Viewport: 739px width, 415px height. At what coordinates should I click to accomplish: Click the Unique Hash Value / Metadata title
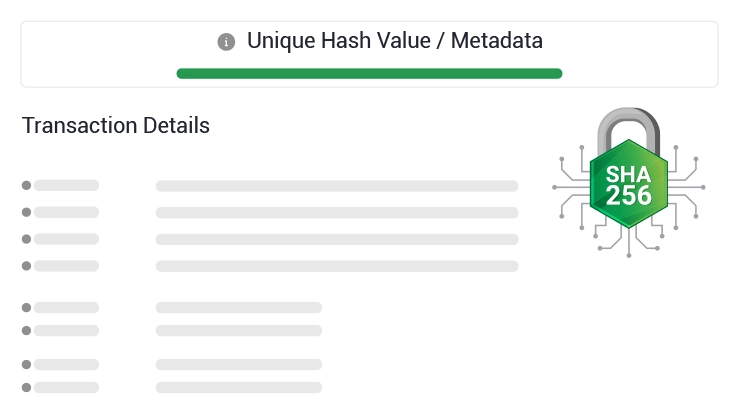pyautogui.click(x=395, y=42)
